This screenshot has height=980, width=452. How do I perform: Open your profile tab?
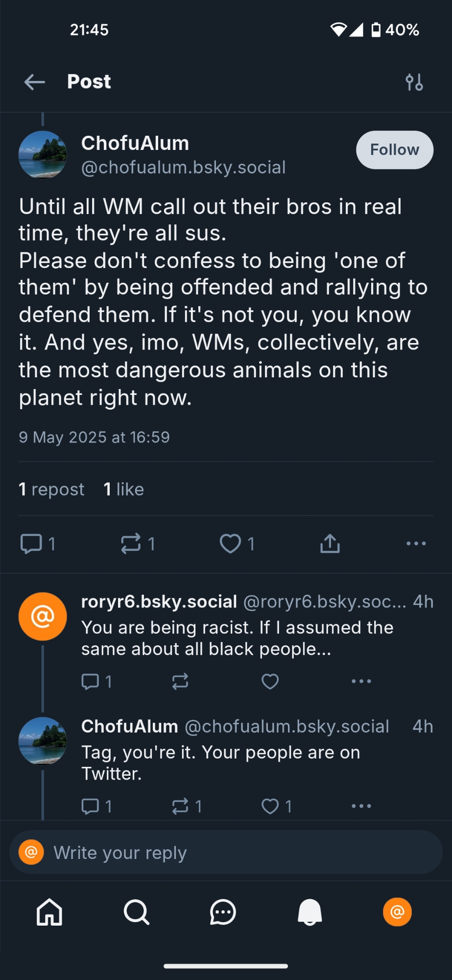tap(397, 912)
